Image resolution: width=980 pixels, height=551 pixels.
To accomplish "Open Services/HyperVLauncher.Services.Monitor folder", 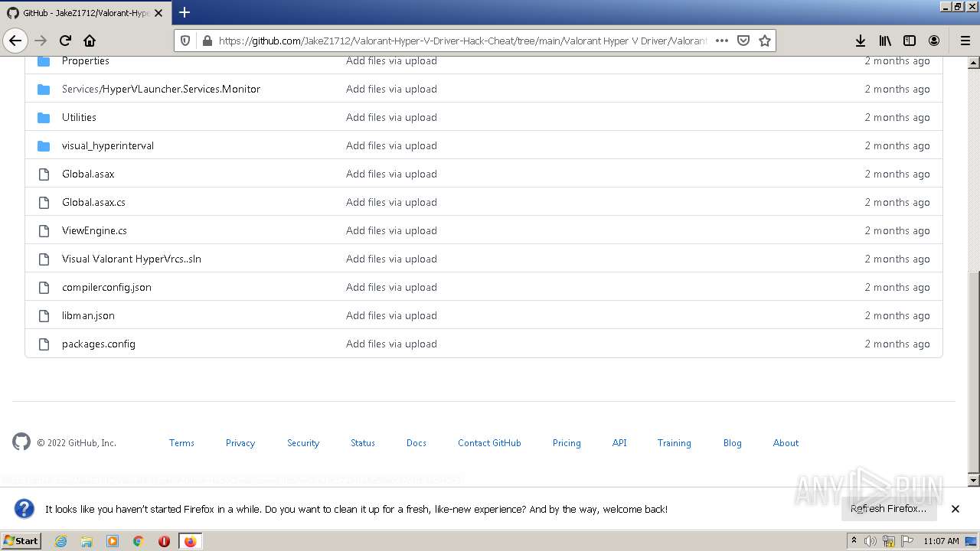I will pos(161,89).
